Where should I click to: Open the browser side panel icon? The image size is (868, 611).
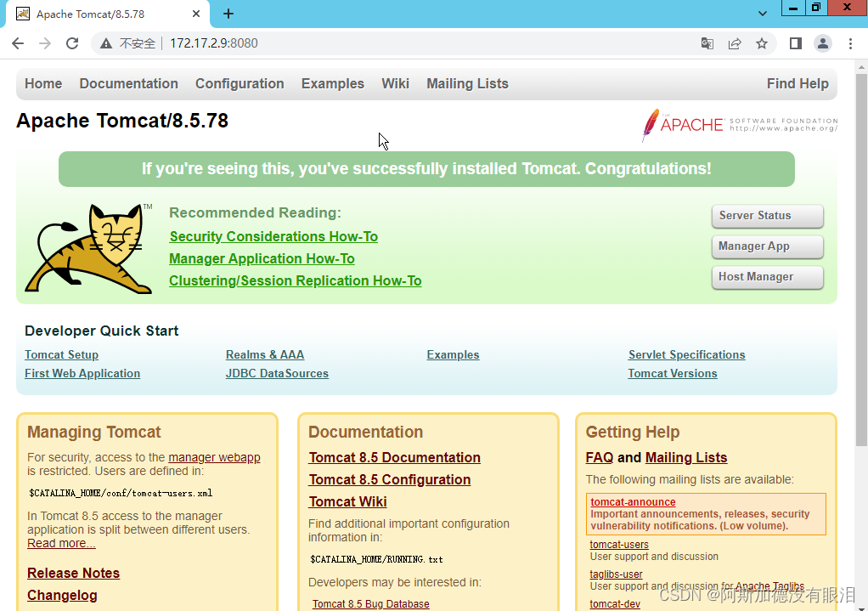(x=795, y=42)
